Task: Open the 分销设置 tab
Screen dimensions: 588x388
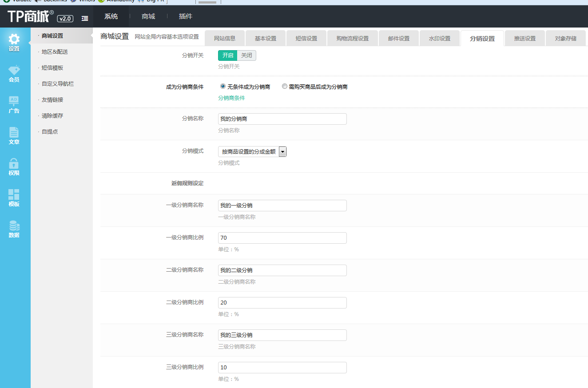Action: [x=482, y=38]
